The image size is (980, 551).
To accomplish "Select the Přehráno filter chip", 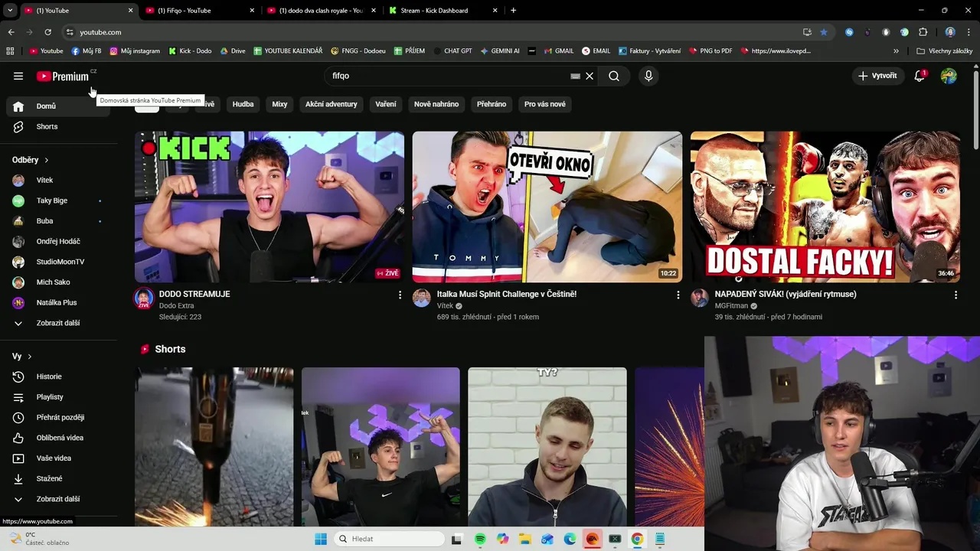I will pyautogui.click(x=492, y=104).
